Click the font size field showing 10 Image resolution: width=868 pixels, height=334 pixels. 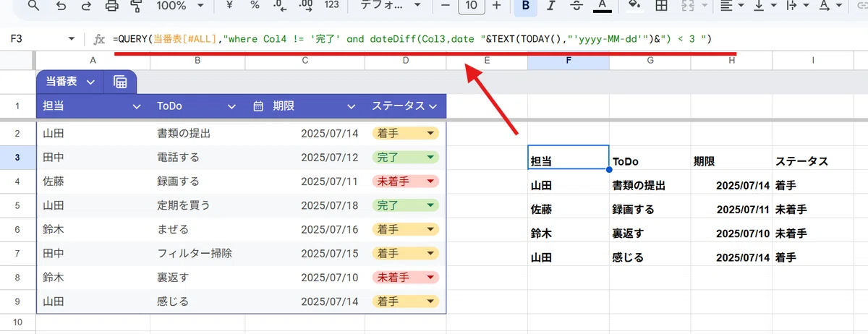471,6
